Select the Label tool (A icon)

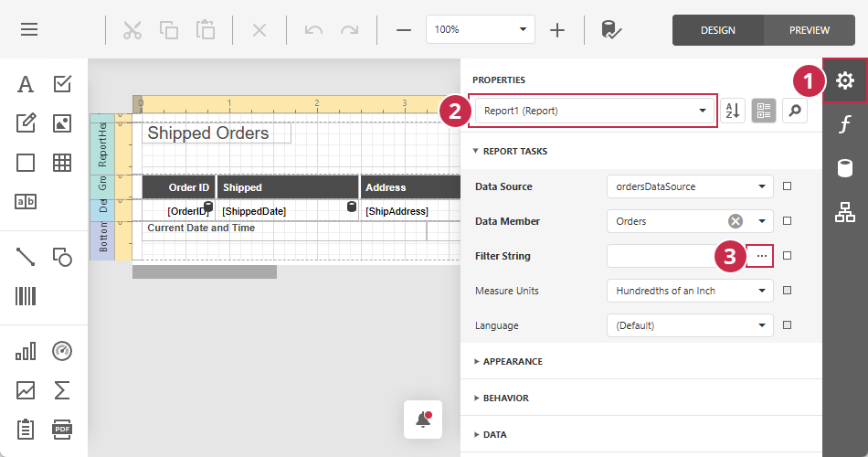26,84
